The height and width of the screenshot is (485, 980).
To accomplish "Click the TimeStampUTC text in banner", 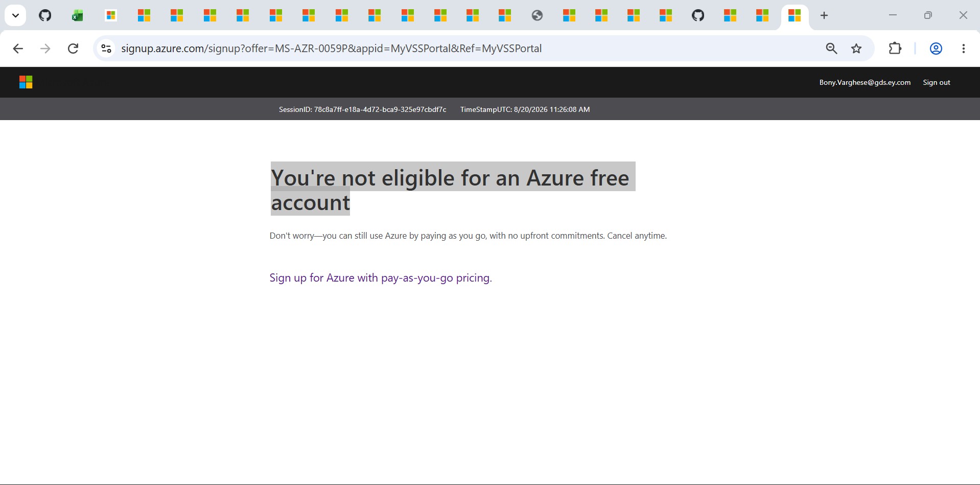I will coord(525,109).
